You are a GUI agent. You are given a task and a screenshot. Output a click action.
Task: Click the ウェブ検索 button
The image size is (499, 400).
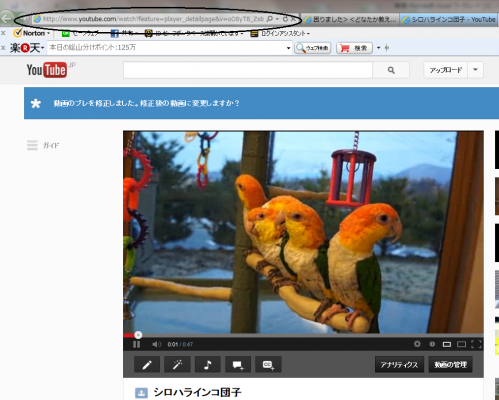click(x=313, y=48)
